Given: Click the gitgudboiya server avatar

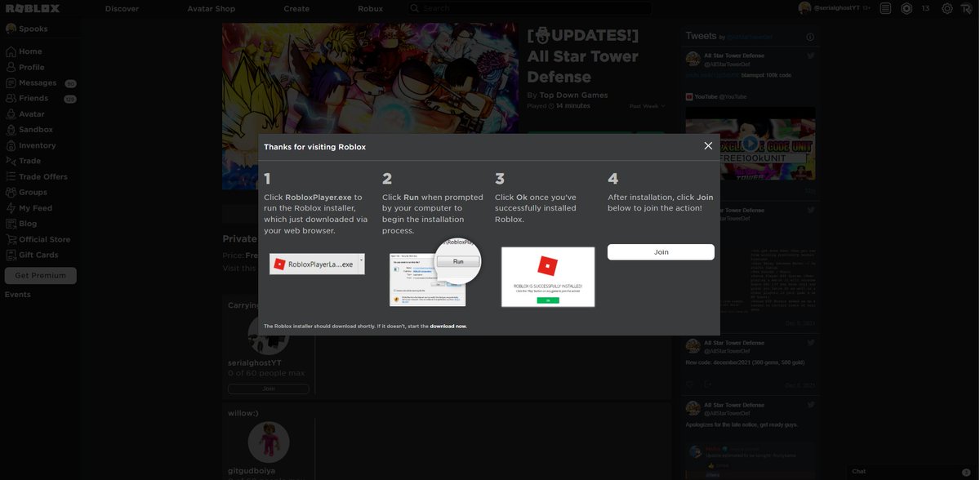Looking at the screenshot, I should point(269,442).
